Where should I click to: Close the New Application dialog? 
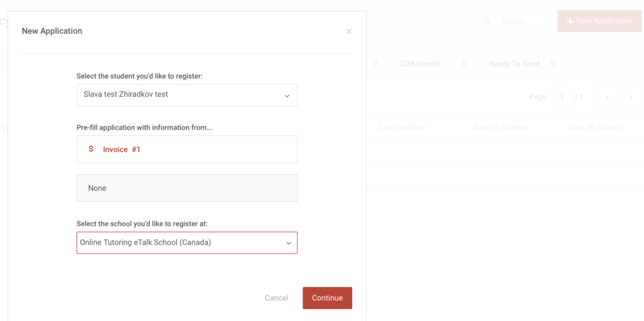(x=348, y=31)
